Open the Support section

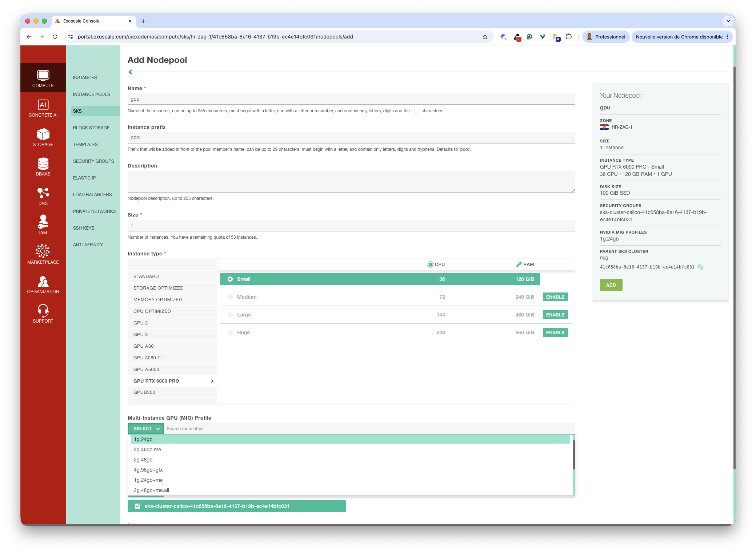click(43, 314)
